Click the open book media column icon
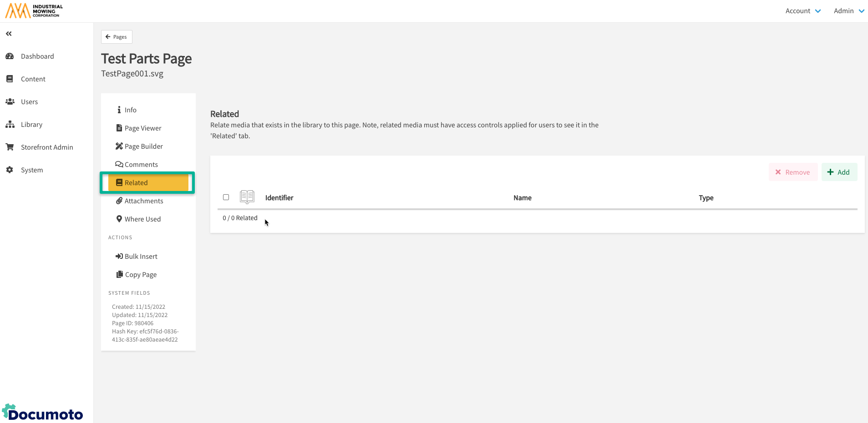Viewport: 868px width, 423px height. click(247, 197)
